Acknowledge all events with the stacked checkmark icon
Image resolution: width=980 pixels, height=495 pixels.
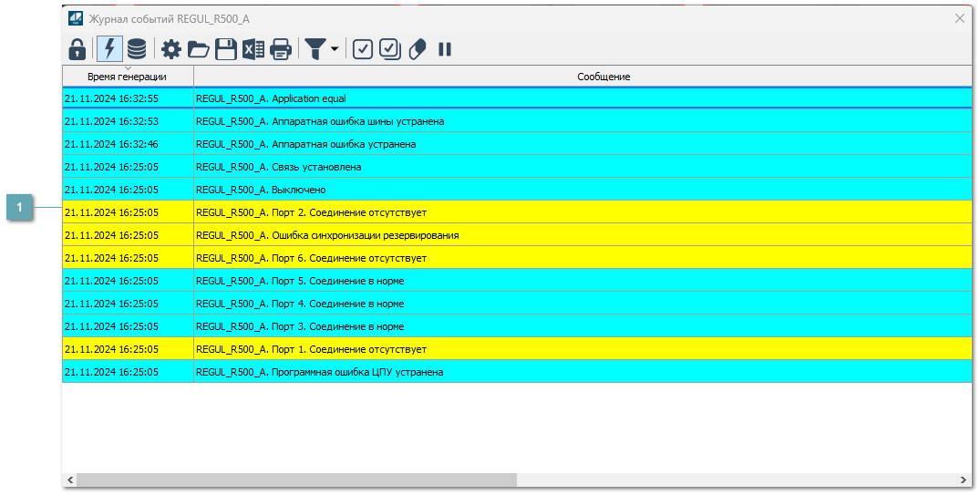[x=390, y=49]
